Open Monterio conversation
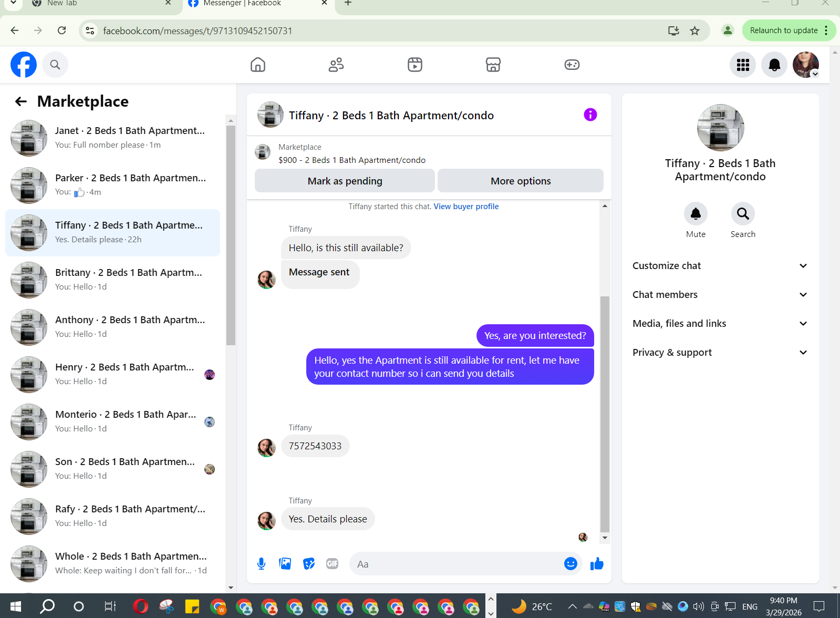The image size is (840, 618). point(112,422)
